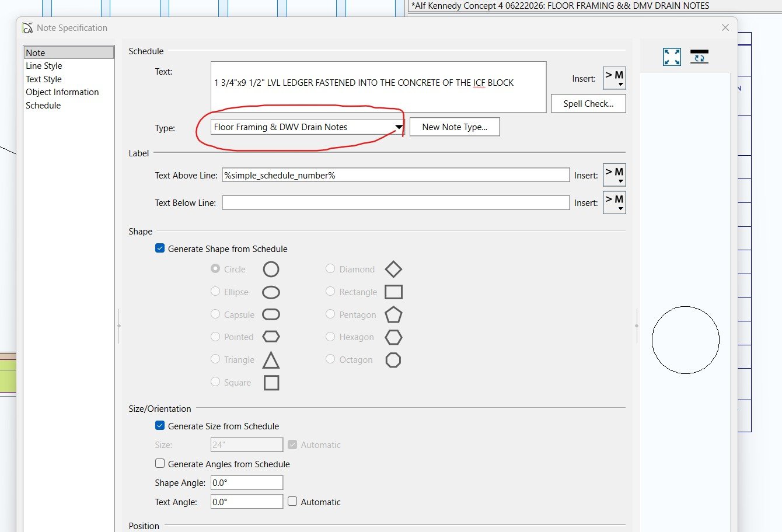Choose the Circle radio button

pos(215,269)
